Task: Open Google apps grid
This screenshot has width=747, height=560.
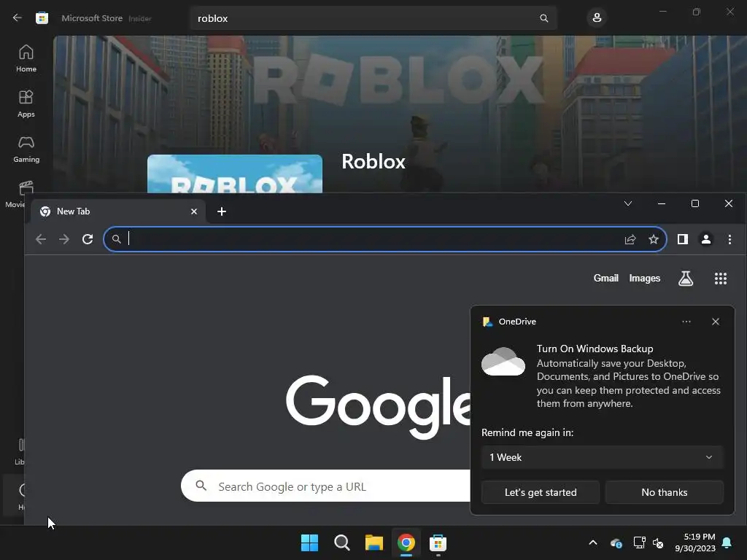Action: pos(720,278)
